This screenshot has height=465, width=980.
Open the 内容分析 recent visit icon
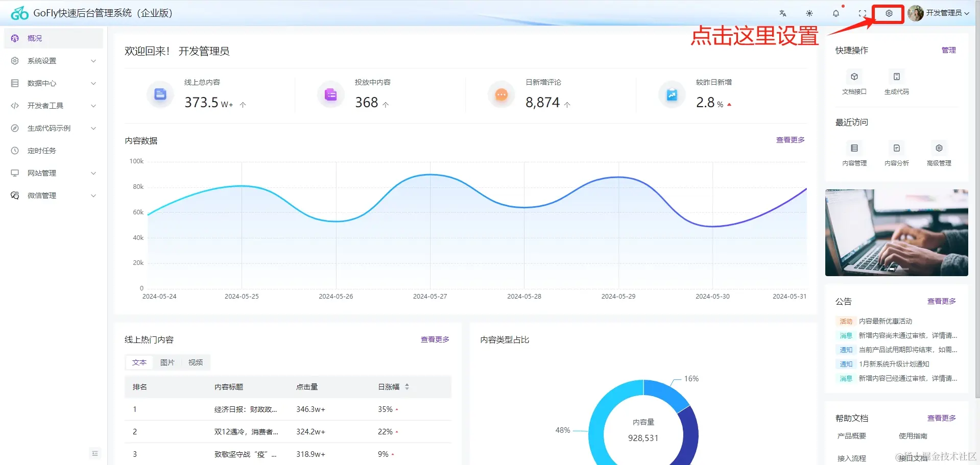(x=897, y=148)
